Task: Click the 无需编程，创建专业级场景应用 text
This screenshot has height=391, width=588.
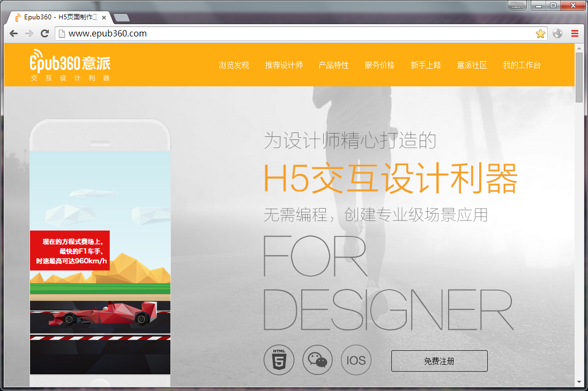Action: click(376, 215)
